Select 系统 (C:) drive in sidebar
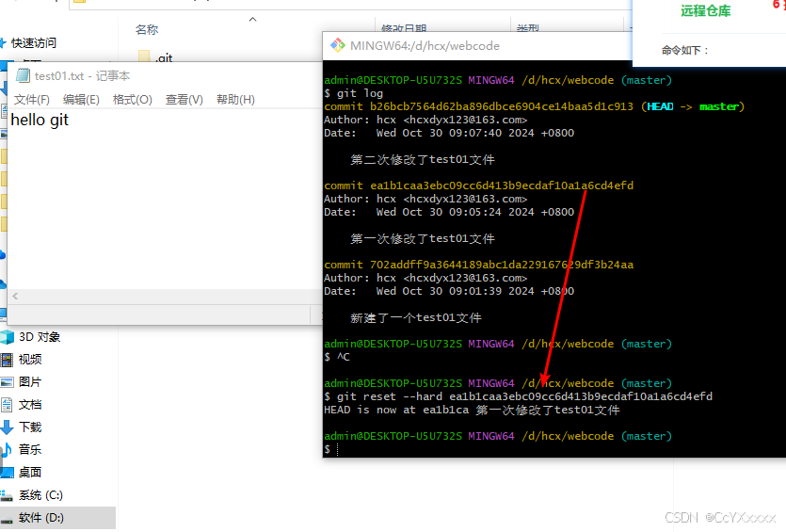 pyautogui.click(x=40, y=495)
